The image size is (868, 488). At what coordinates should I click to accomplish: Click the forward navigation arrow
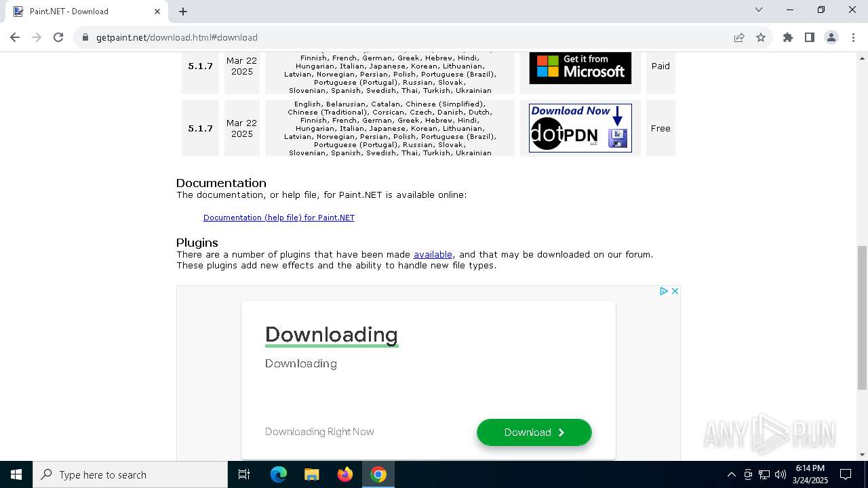point(37,37)
